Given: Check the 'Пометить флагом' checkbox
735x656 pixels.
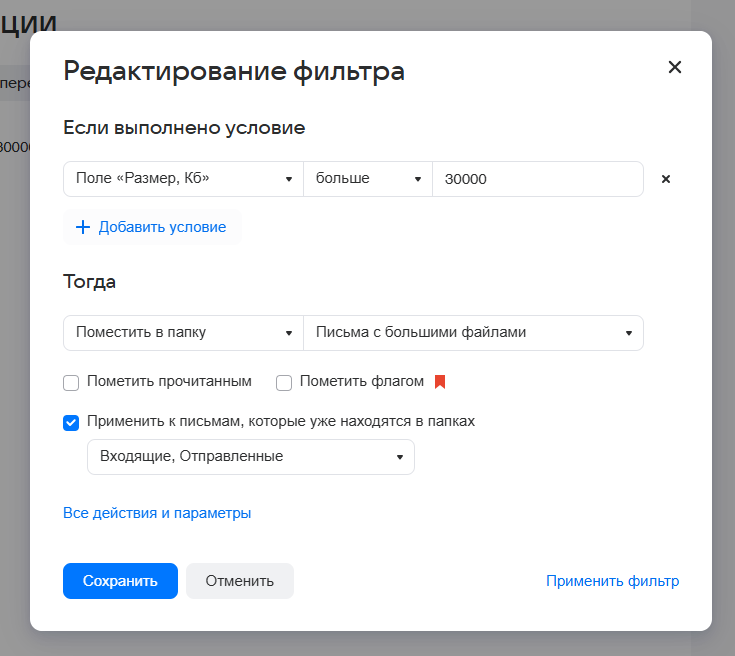Looking at the screenshot, I should point(284,382).
